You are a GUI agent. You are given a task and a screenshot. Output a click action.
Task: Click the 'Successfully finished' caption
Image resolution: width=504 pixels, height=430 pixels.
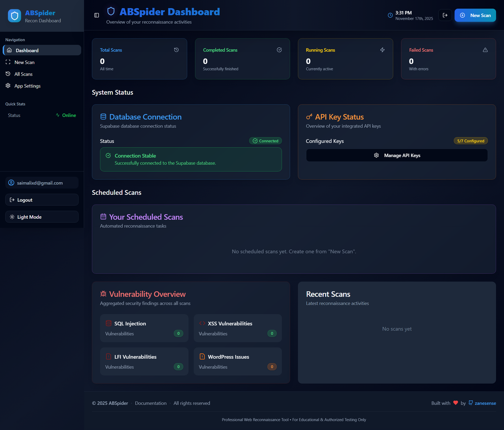tap(220, 69)
